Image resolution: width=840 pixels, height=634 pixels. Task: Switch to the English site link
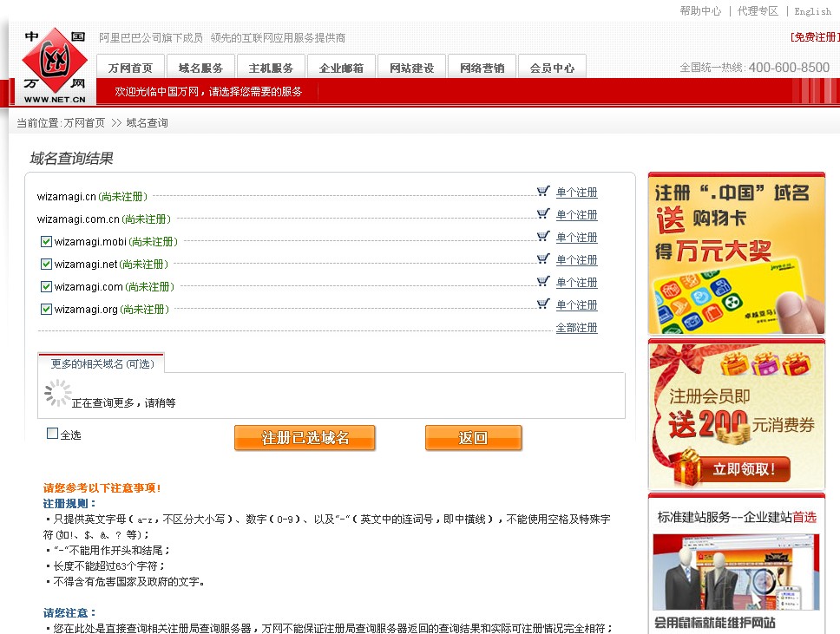pyautogui.click(x=813, y=11)
